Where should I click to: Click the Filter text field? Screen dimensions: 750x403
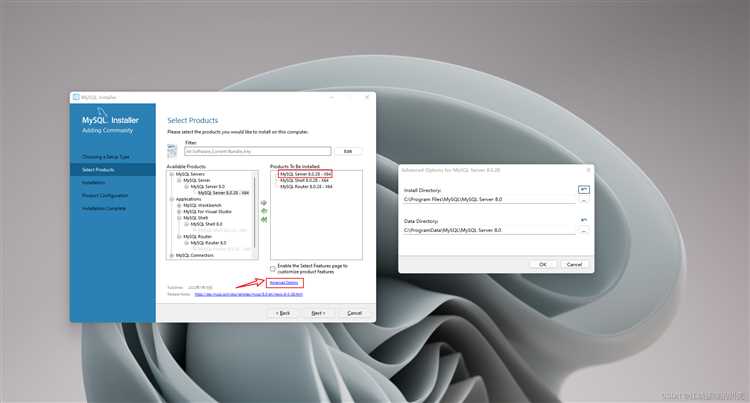pos(257,151)
